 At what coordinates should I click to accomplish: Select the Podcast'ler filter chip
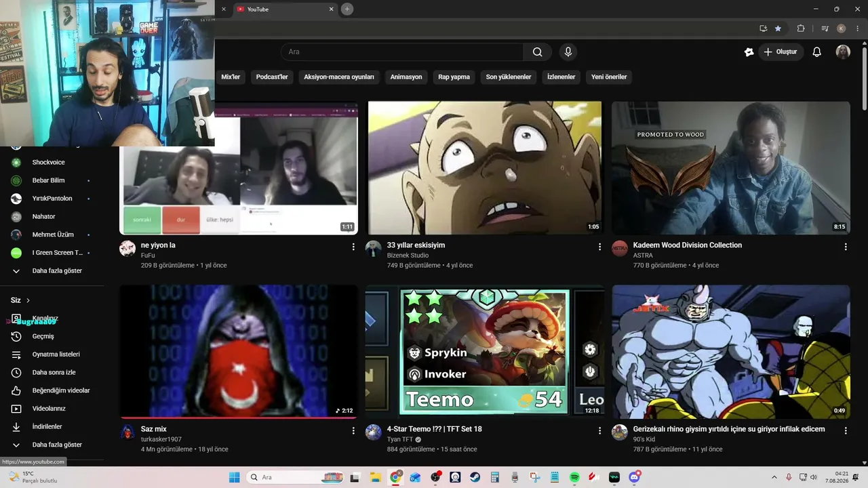[x=272, y=77]
